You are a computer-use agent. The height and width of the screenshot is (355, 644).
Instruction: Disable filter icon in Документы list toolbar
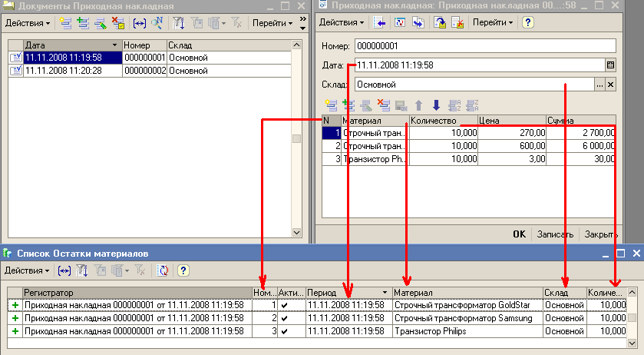(236, 24)
